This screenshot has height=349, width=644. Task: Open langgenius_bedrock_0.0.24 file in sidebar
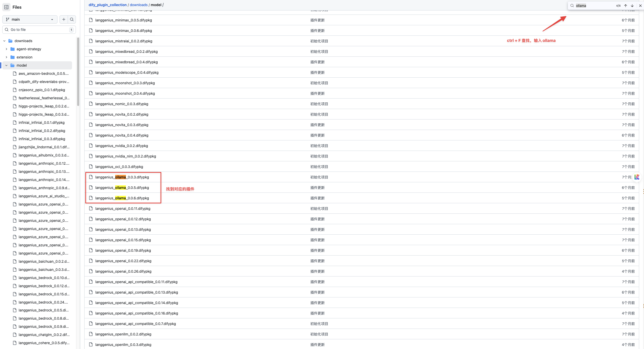coord(43,302)
